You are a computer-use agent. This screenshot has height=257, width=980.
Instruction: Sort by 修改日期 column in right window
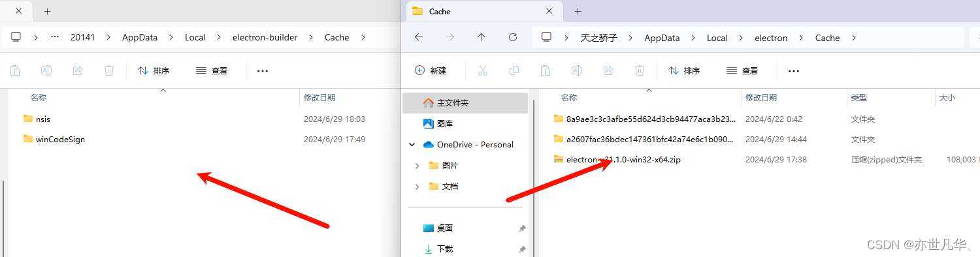point(761,97)
